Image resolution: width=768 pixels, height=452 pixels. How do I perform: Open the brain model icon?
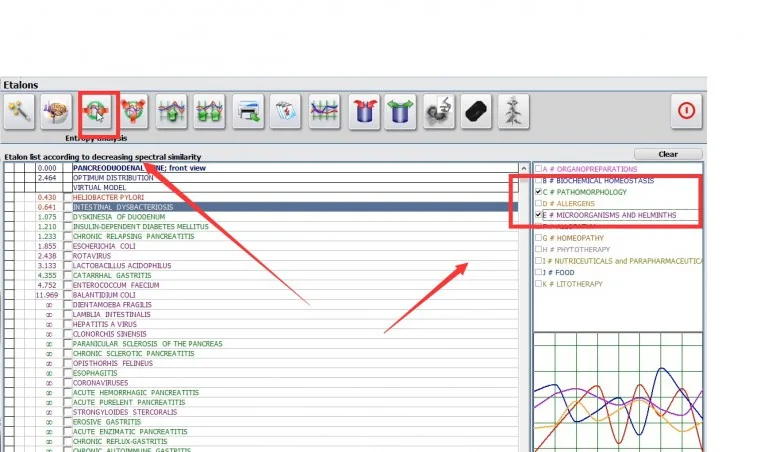pos(56,112)
